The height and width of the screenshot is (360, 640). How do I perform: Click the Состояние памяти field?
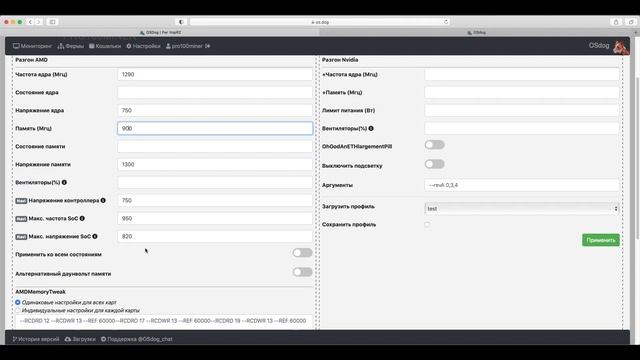215,146
